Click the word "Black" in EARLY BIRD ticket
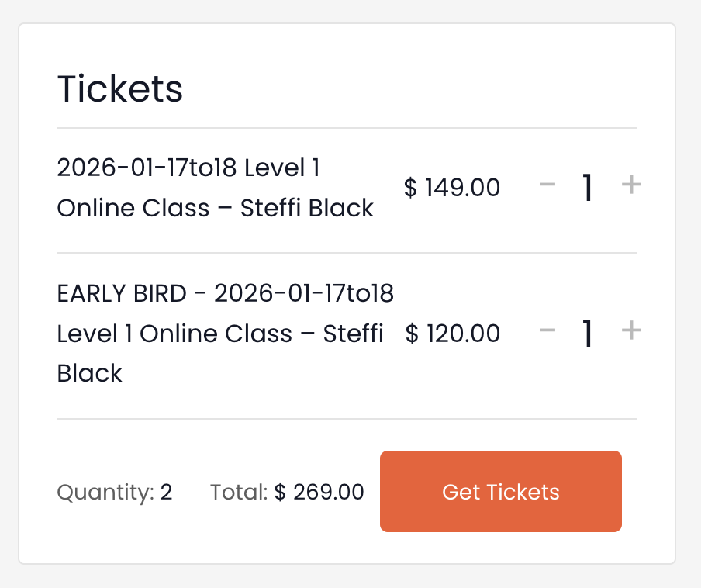Image resolution: width=701 pixels, height=588 pixels. 90,373
